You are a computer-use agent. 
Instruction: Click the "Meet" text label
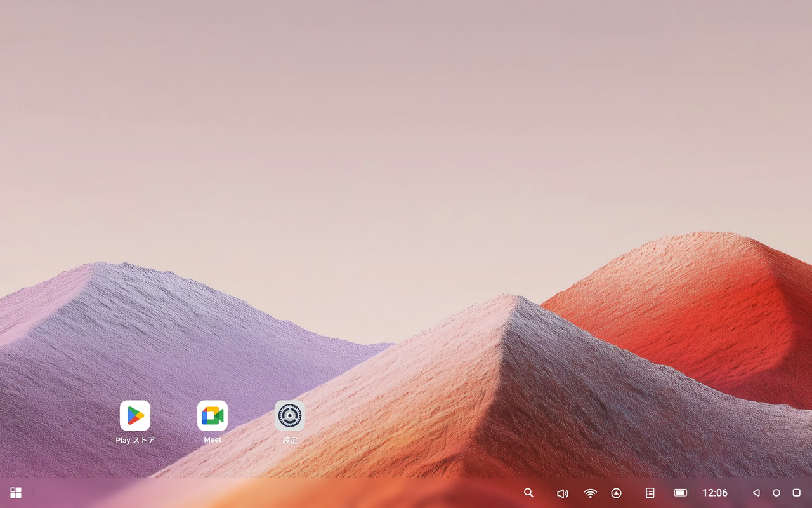pos(213,440)
